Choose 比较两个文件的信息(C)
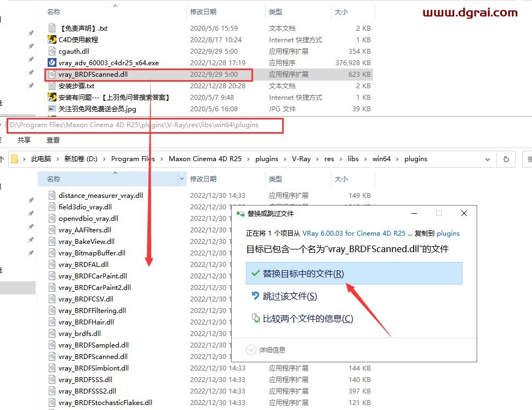This screenshot has width=532, height=410. (x=307, y=318)
